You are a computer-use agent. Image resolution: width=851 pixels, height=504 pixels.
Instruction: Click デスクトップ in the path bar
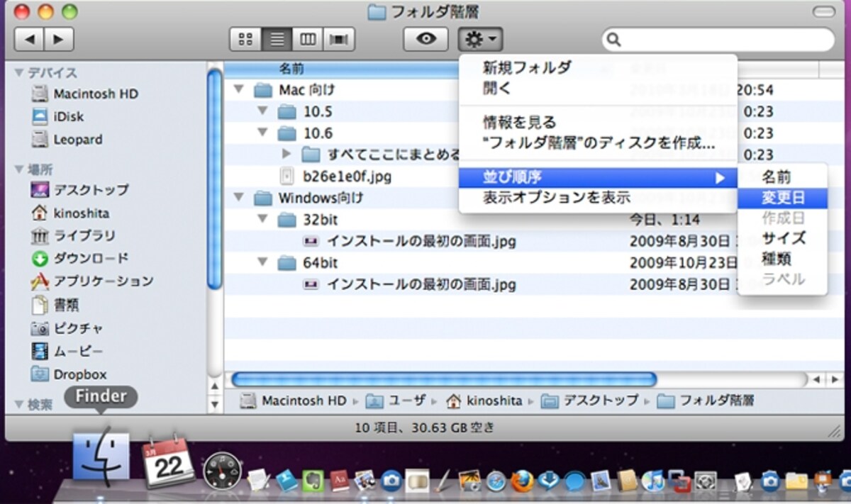[x=589, y=401]
